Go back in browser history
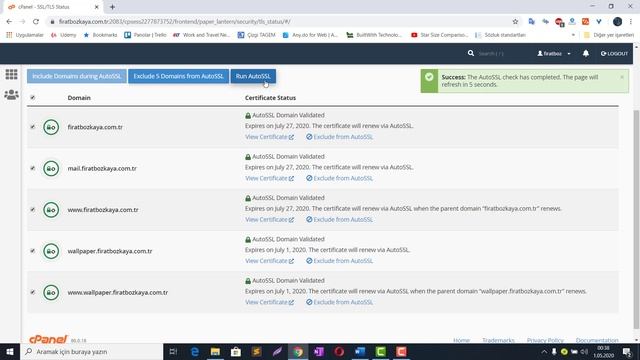The width and height of the screenshot is (640, 360). [9, 22]
